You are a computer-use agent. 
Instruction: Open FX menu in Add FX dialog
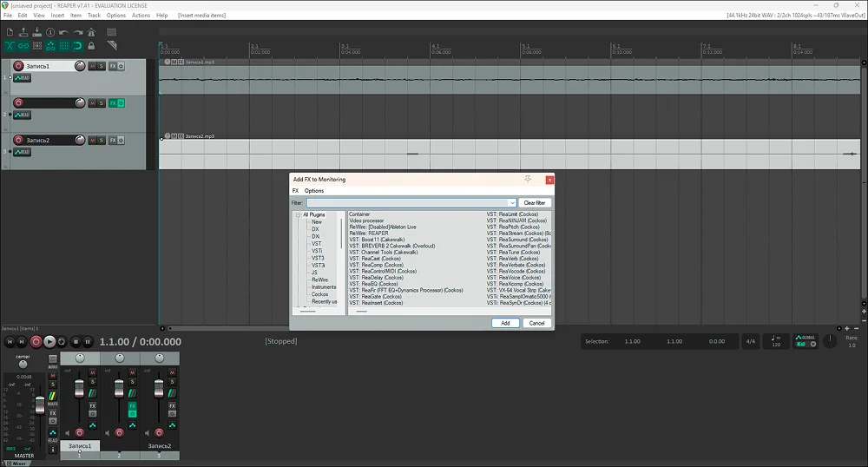click(296, 191)
